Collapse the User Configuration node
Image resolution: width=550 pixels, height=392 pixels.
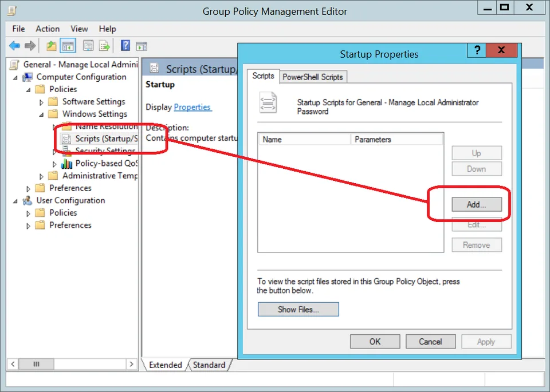pos(15,201)
